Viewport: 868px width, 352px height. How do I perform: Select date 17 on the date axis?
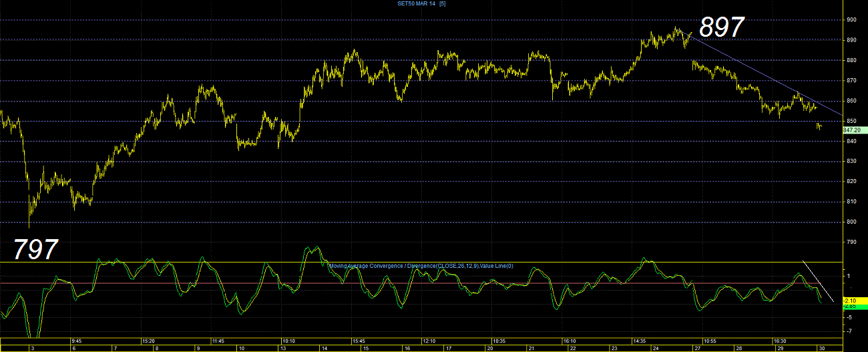pyautogui.click(x=448, y=348)
